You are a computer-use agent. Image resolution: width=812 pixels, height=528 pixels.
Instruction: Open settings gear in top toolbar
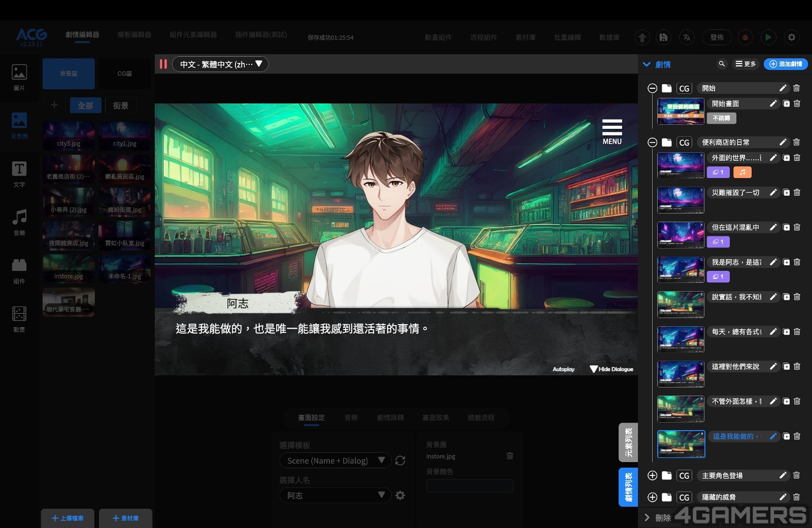point(792,37)
